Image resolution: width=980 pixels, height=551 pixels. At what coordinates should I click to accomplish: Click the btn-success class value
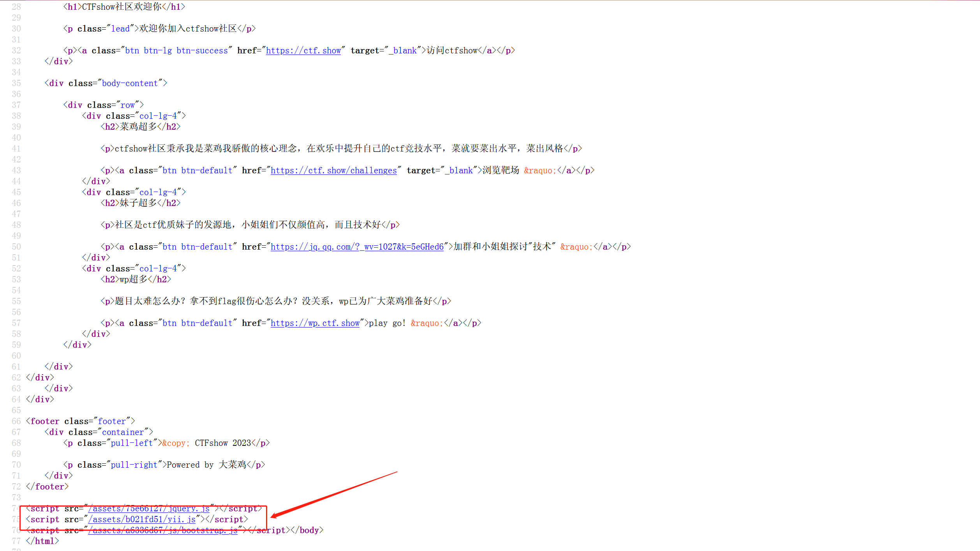click(202, 51)
